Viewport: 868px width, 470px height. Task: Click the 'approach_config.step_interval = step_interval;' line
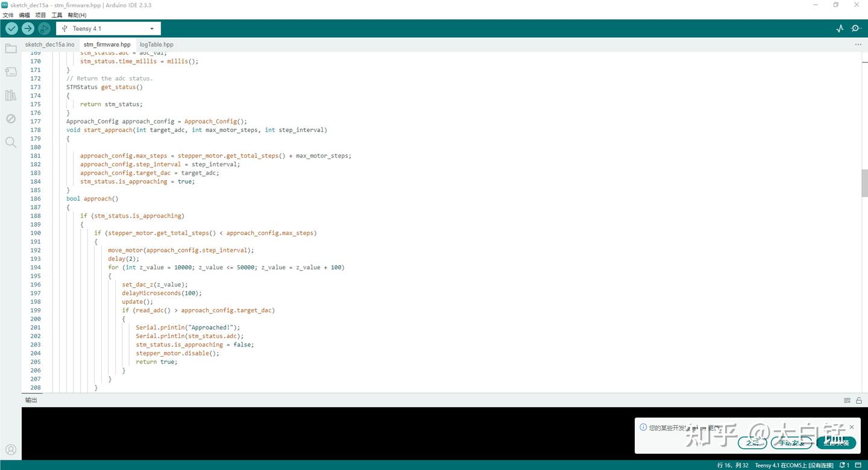[160, 164]
